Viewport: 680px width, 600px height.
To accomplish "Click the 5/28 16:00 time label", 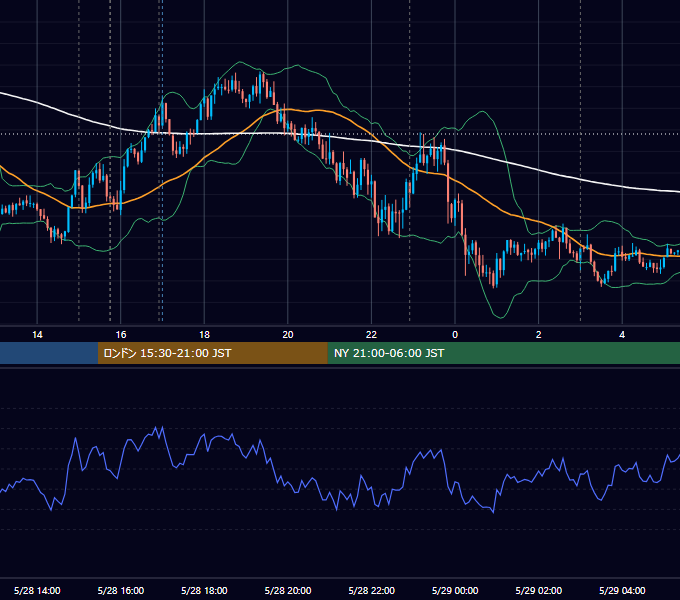I will point(121,590).
